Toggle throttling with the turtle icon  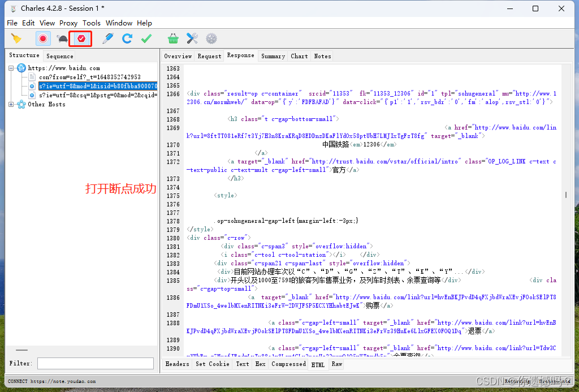point(62,38)
